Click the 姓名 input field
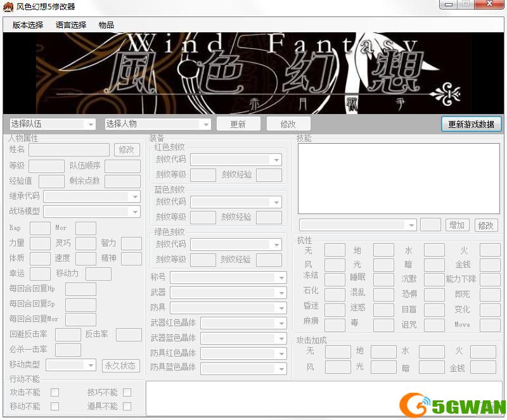The image size is (507, 420). [x=69, y=150]
